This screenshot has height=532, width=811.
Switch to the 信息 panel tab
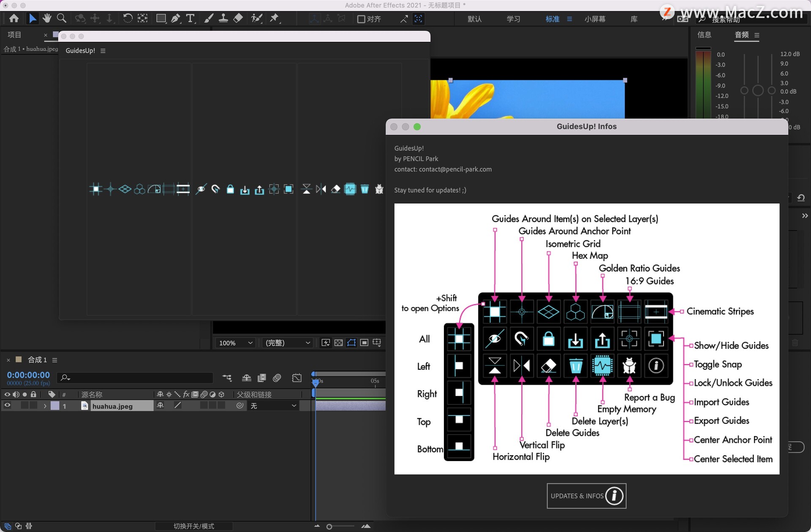coord(704,35)
